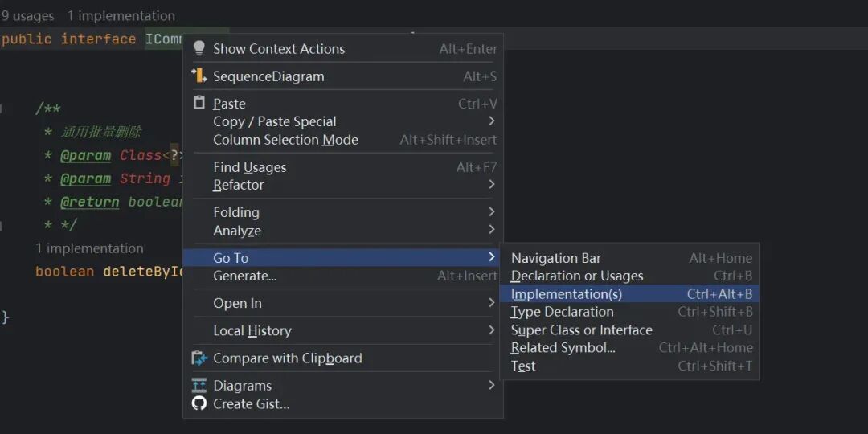Select Generate... menu entry
The height and width of the screenshot is (434, 868).
pyautogui.click(x=244, y=276)
